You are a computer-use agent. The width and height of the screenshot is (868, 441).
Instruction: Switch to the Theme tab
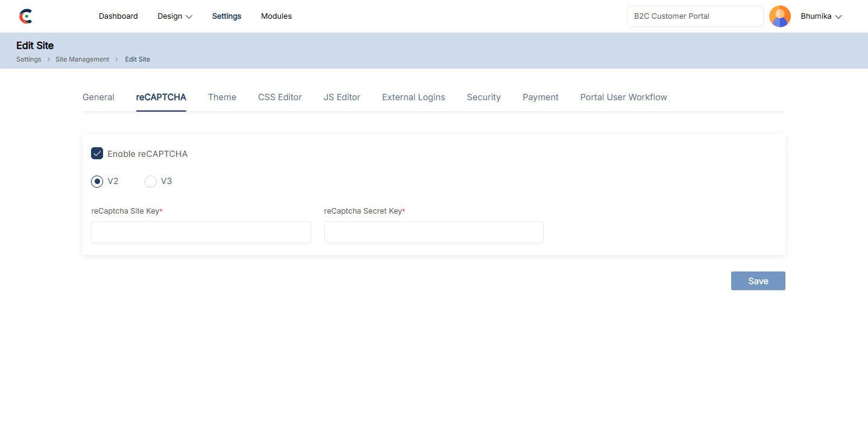[222, 97]
